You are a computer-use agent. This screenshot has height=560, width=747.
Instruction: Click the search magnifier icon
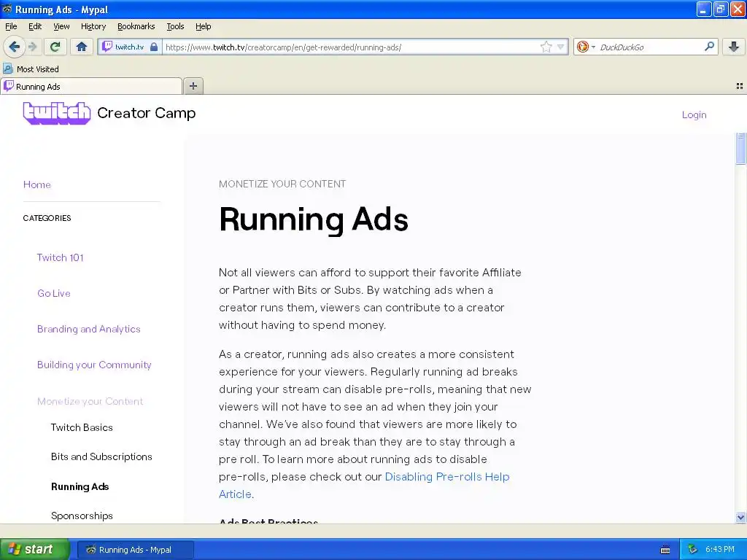pyautogui.click(x=709, y=46)
